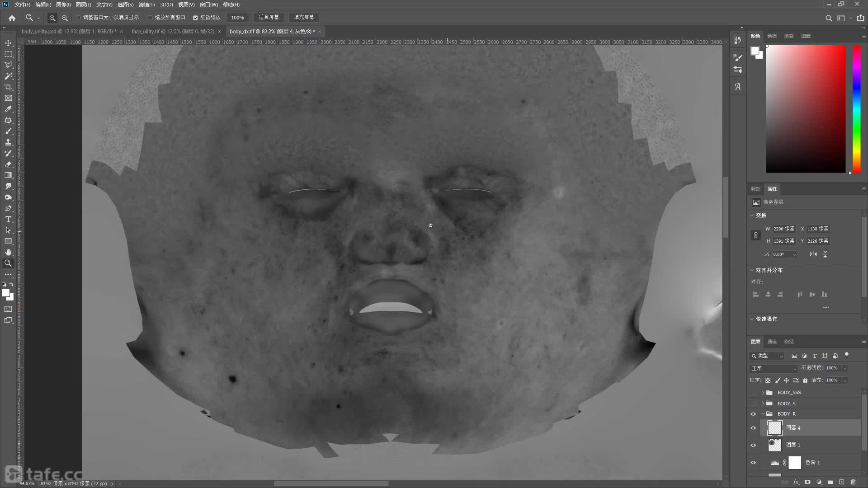
Task: Switch to the 通道 panel tab
Action: click(x=772, y=342)
